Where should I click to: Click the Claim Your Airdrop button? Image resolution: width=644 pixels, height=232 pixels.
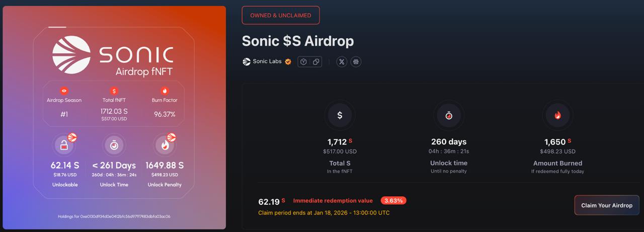607,205
